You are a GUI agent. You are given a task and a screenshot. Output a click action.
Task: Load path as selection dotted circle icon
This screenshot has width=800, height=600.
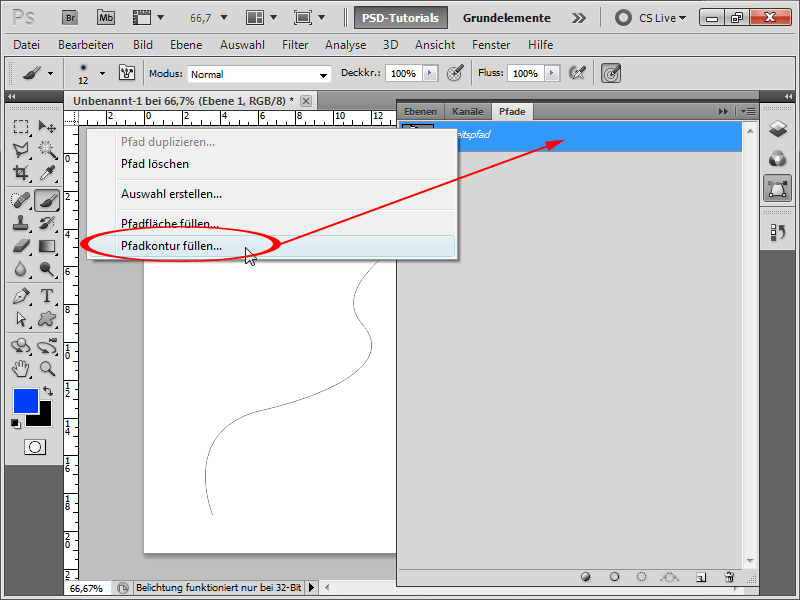coord(641,577)
